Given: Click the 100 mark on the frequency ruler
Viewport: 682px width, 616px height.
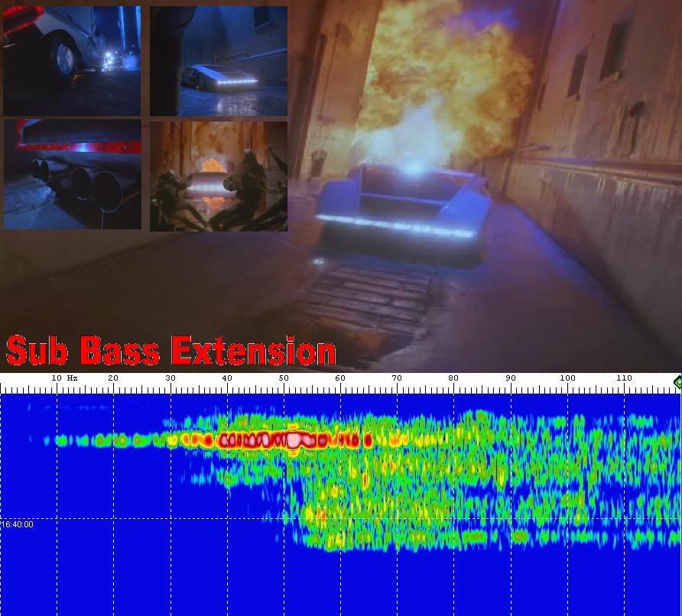Looking at the screenshot, I should (567, 378).
